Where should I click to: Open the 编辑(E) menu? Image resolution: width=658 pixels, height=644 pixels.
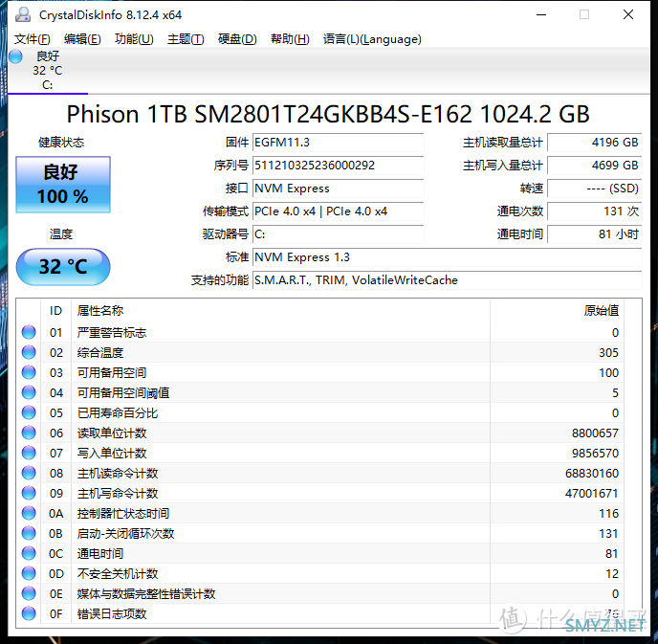coord(82,39)
